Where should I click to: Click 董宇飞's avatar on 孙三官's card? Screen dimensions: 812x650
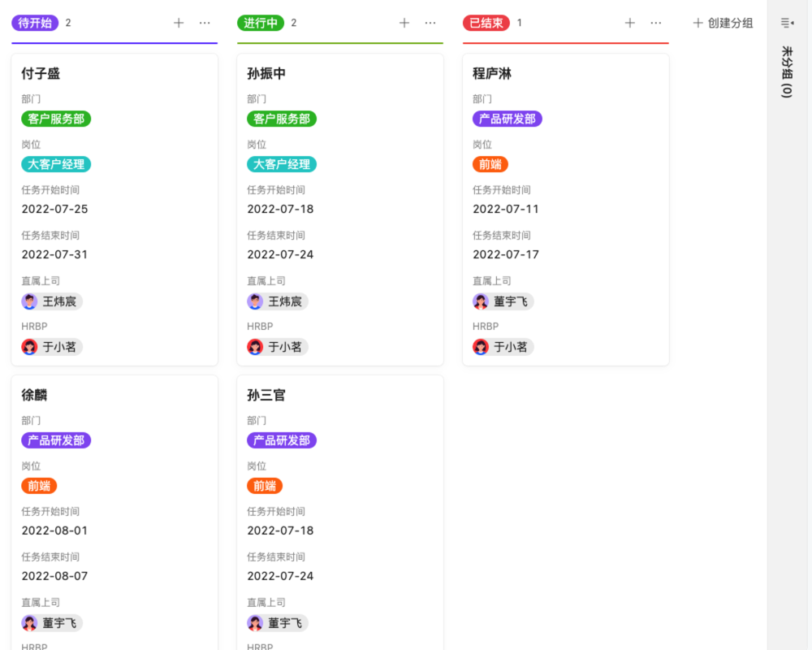point(254,622)
